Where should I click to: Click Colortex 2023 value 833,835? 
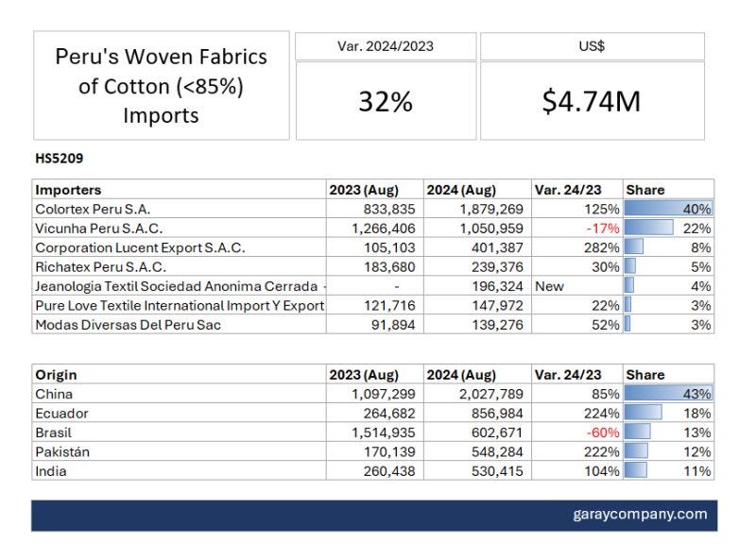click(389, 209)
